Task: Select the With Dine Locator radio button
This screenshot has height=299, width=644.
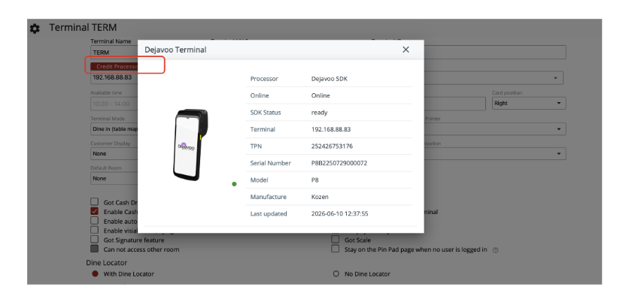Action: [96, 273]
